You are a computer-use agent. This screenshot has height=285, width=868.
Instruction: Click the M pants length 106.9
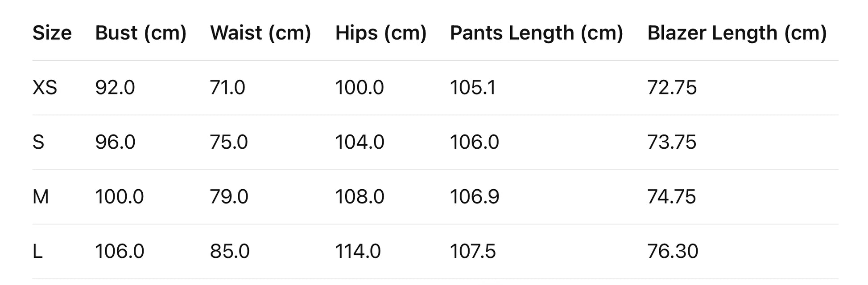[x=474, y=196]
